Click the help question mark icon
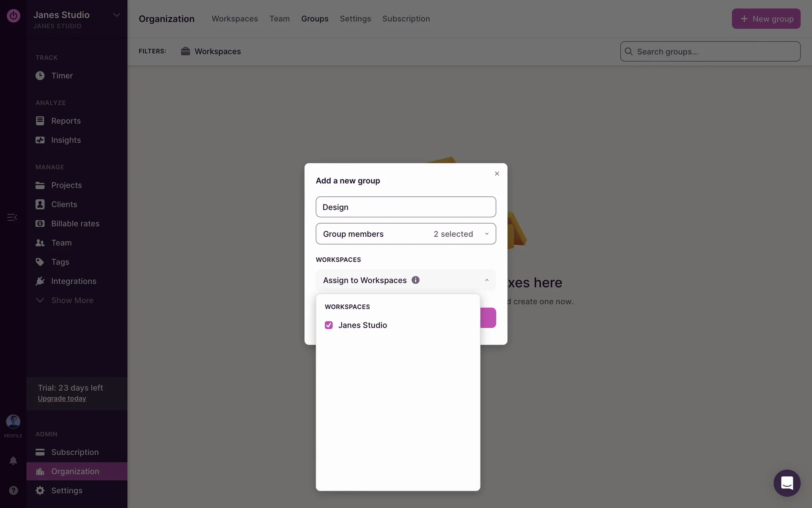 pos(13,490)
